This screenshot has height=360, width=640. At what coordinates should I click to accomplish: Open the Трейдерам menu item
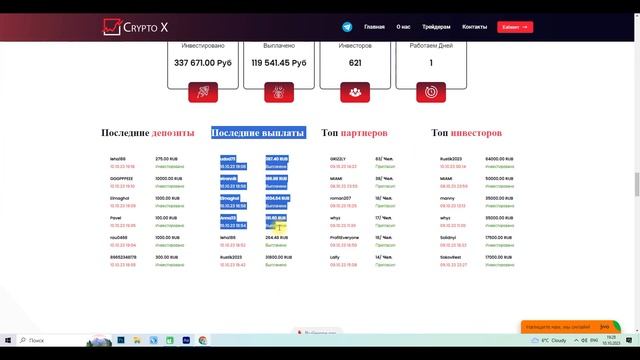(436, 27)
